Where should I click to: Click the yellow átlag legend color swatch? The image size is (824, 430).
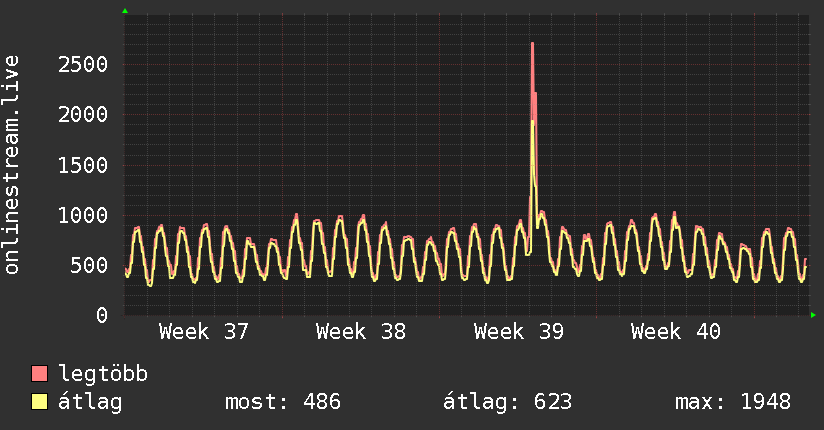[x=39, y=402]
